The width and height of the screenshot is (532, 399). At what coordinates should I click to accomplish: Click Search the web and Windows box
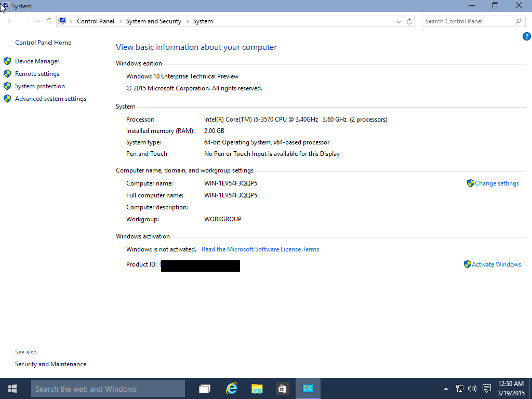(108, 389)
